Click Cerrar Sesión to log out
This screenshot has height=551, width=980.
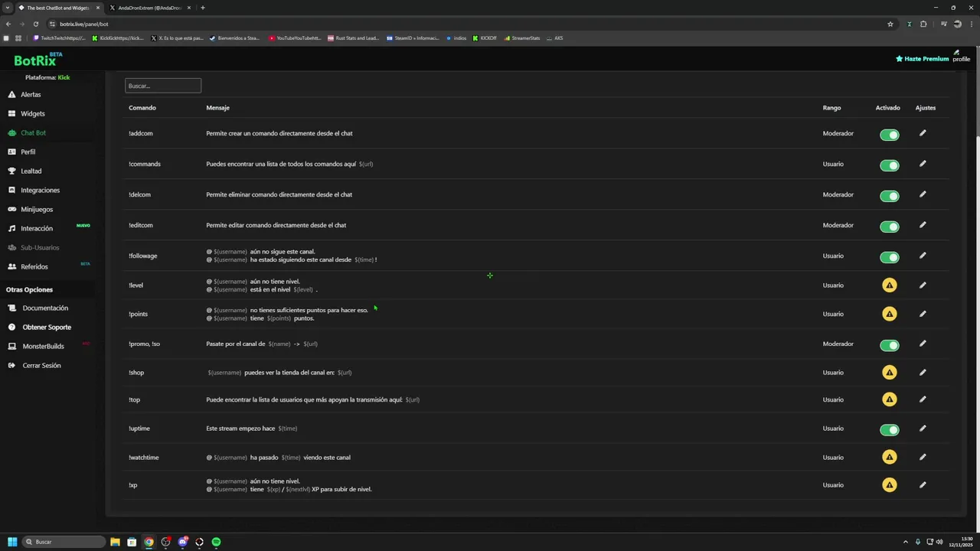click(41, 365)
